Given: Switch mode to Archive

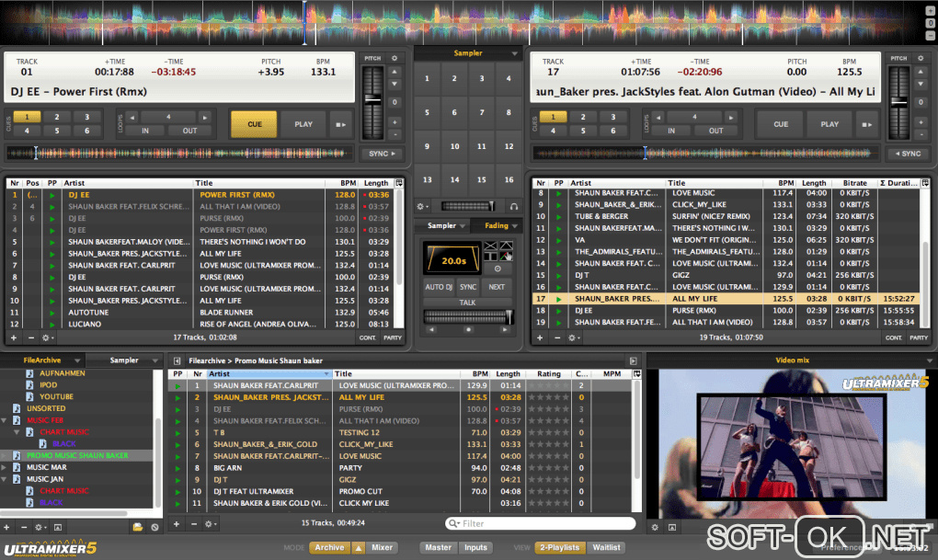Looking at the screenshot, I should click(329, 547).
